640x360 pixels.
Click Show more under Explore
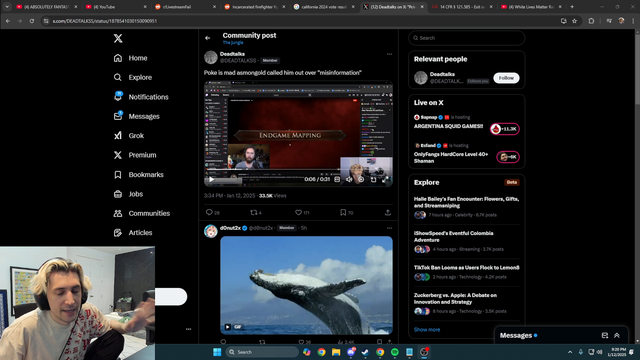[427, 329]
